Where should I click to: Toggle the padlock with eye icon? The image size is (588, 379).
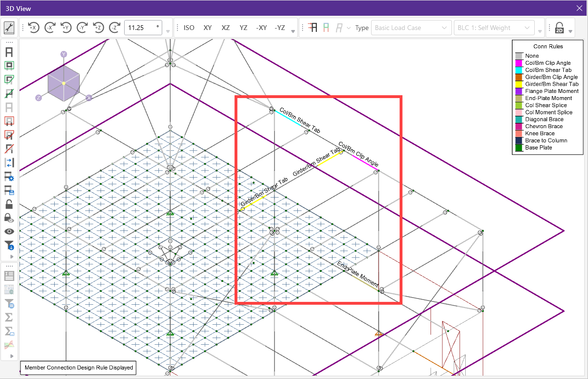click(9, 218)
